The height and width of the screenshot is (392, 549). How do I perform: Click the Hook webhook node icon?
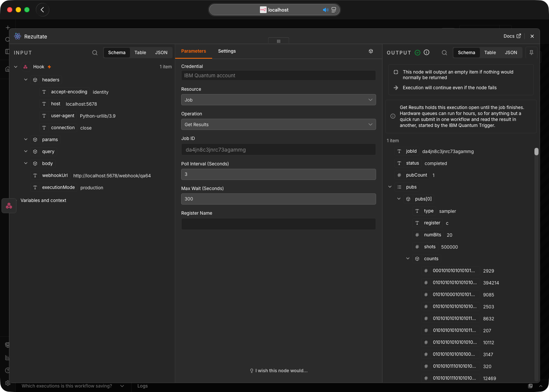tap(25, 67)
